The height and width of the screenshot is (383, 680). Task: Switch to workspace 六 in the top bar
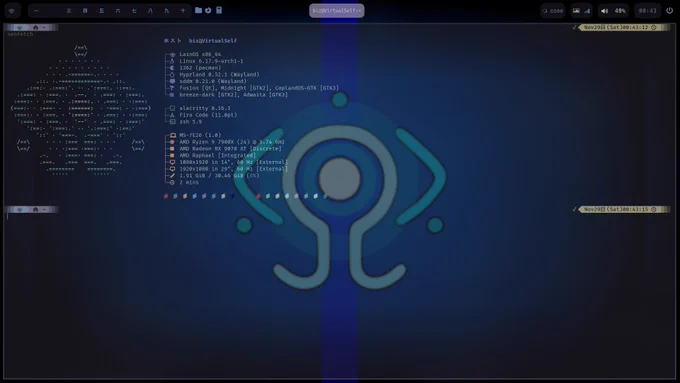(118, 10)
